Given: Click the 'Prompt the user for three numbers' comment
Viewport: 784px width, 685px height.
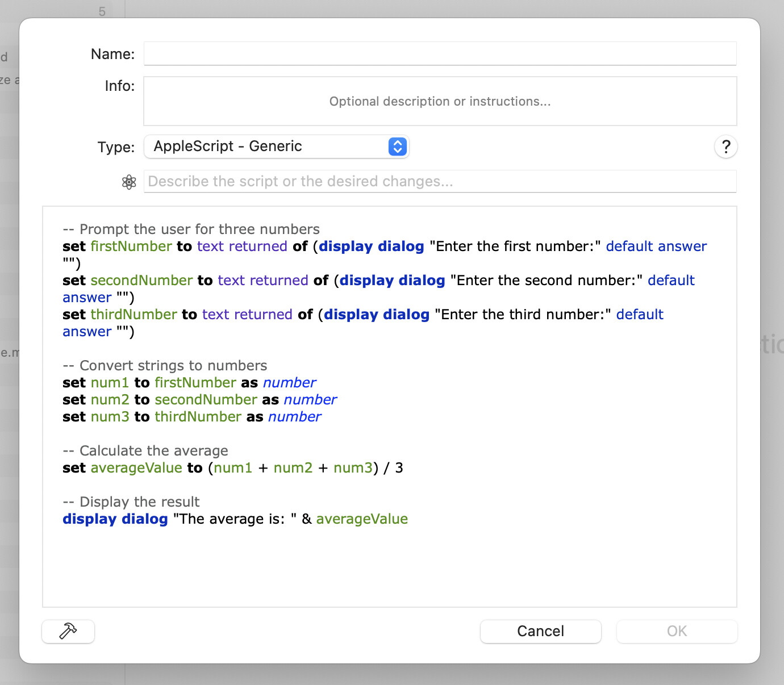Looking at the screenshot, I should pos(191,229).
